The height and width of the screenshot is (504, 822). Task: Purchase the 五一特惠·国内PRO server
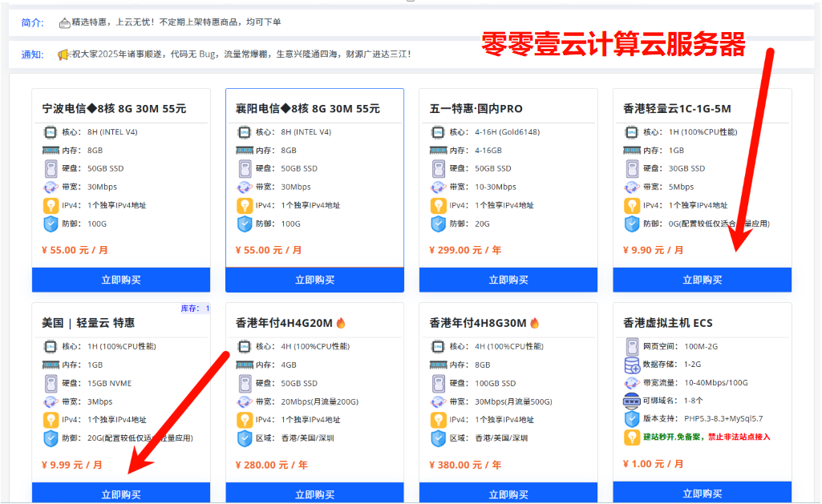point(508,280)
